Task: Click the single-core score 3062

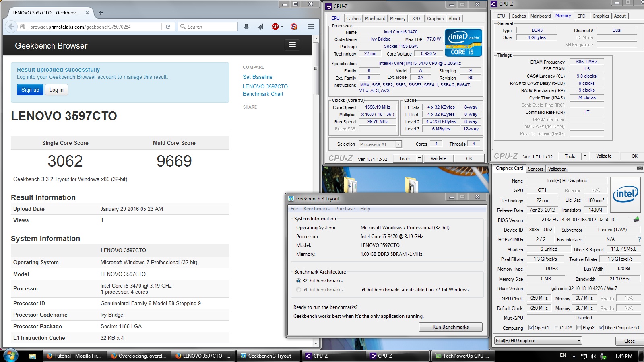Action: point(65,161)
